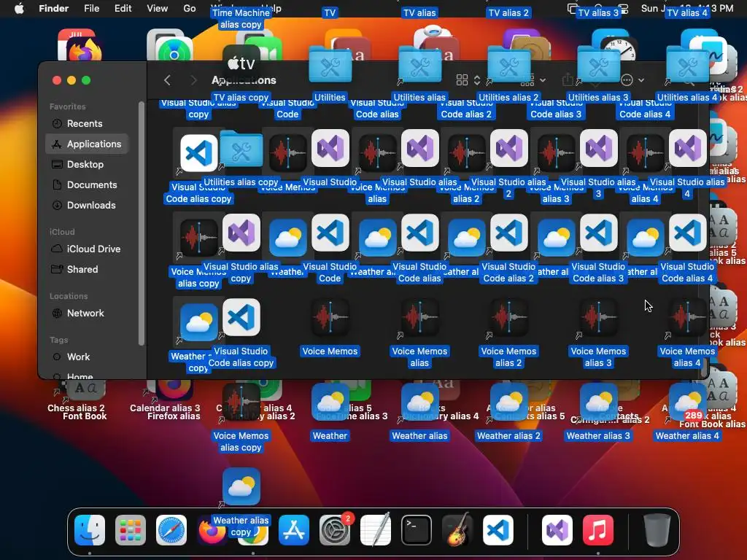The image size is (747, 560).
Task: Open the Utilities folder icon on the desktop
Action: [330, 64]
